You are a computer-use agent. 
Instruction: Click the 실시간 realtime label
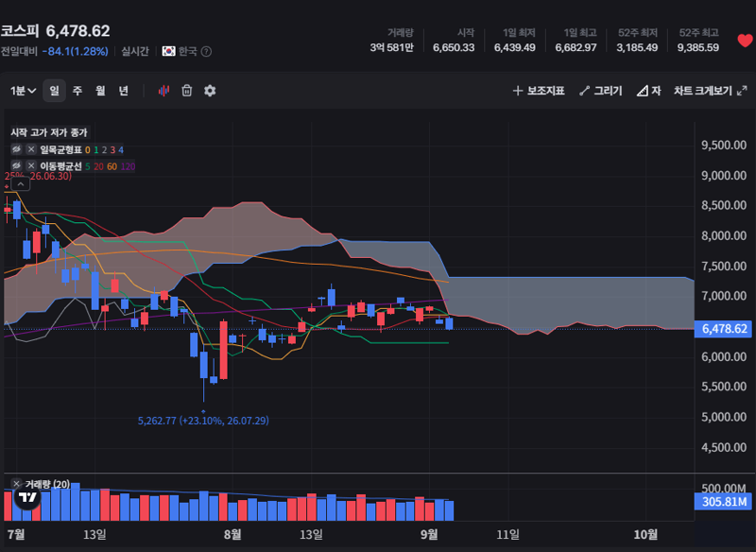coord(135,52)
